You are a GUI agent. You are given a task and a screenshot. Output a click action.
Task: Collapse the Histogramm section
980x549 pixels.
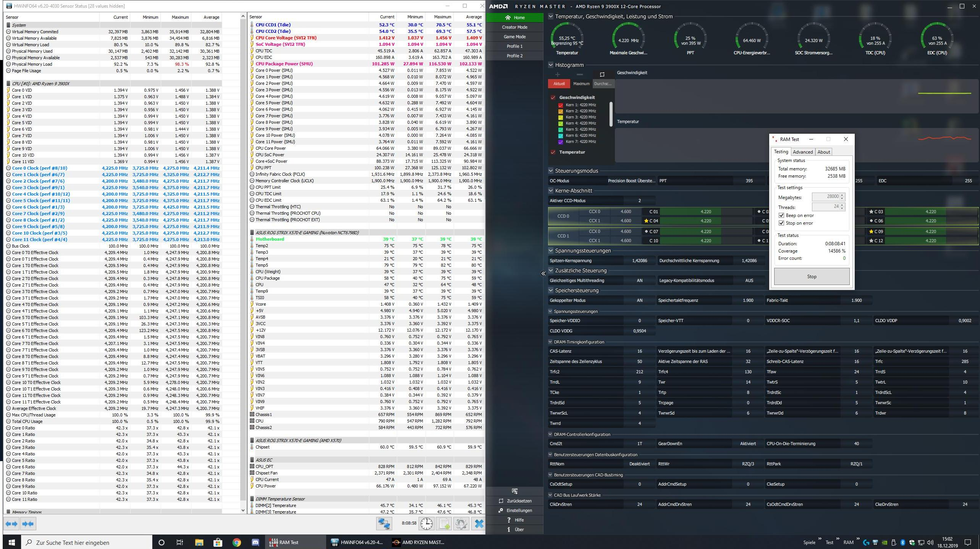[x=551, y=65]
